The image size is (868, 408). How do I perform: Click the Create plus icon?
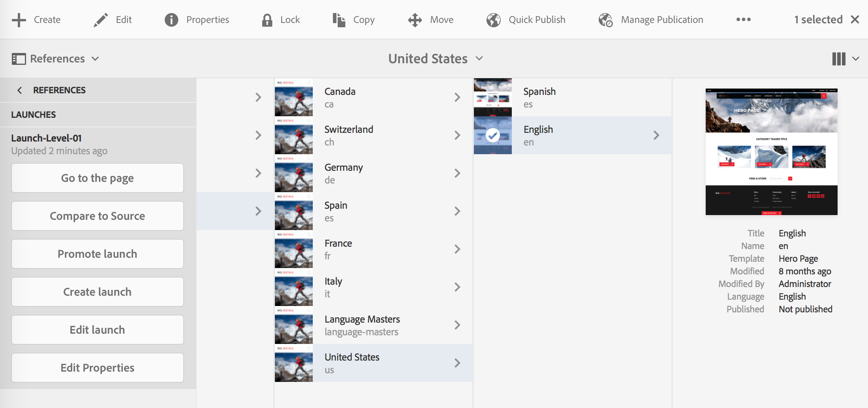coord(19,20)
